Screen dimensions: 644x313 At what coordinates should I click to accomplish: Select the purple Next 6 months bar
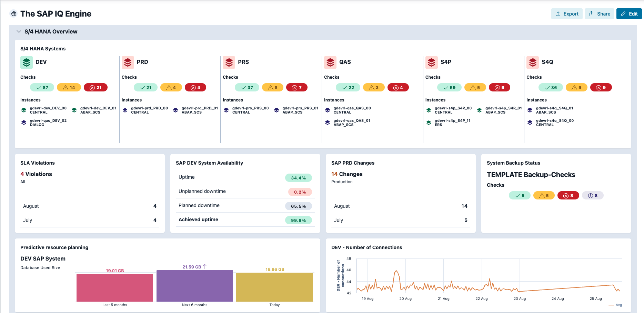194,286
